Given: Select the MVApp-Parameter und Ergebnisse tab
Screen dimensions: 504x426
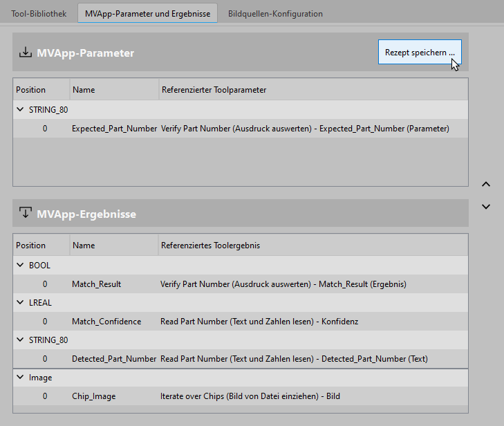Looking at the screenshot, I should tap(147, 14).
